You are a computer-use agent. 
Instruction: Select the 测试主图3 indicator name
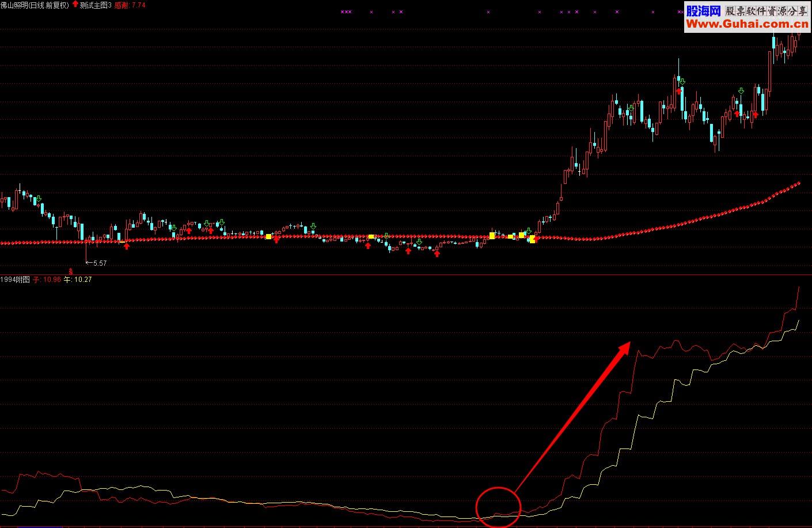pyautogui.click(x=96, y=5)
